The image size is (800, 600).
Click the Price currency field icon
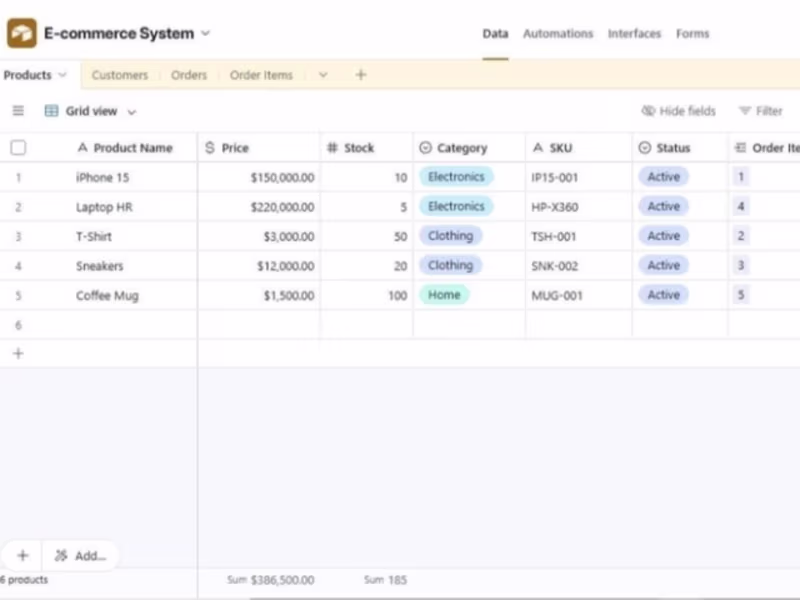[210, 148]
